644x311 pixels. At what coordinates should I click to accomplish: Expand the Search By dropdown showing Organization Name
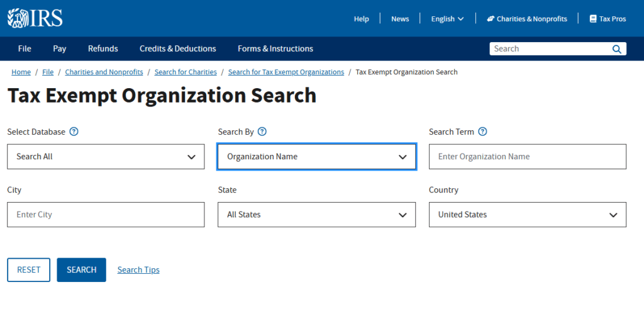click(x=317, y=156)
